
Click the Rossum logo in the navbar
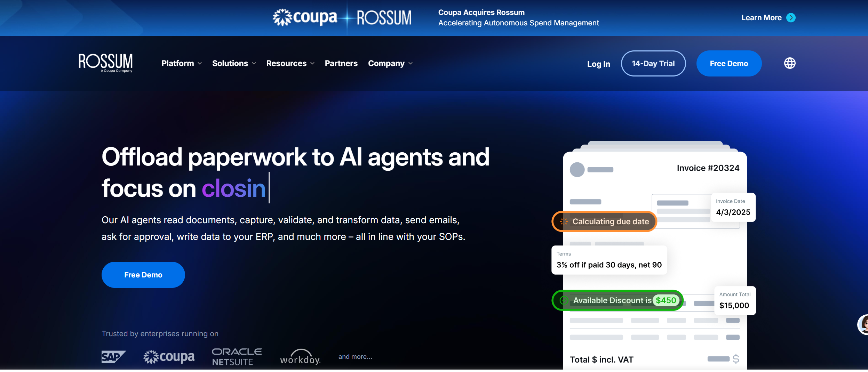[x=105, y=63]
